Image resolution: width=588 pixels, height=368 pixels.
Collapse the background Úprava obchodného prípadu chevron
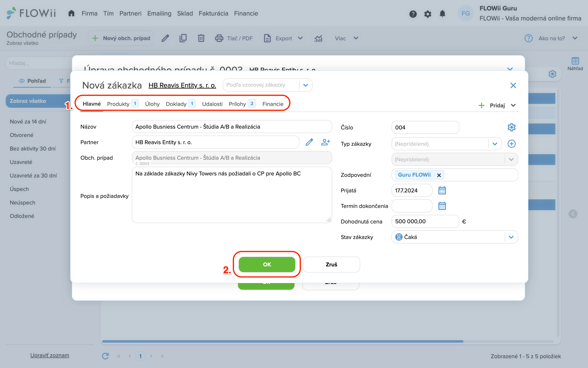(510, 69)
